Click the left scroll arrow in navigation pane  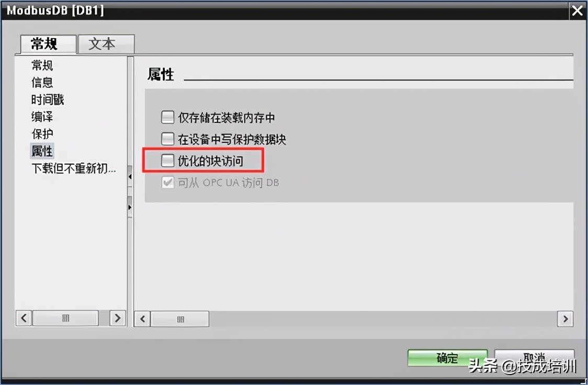point(24,318)
